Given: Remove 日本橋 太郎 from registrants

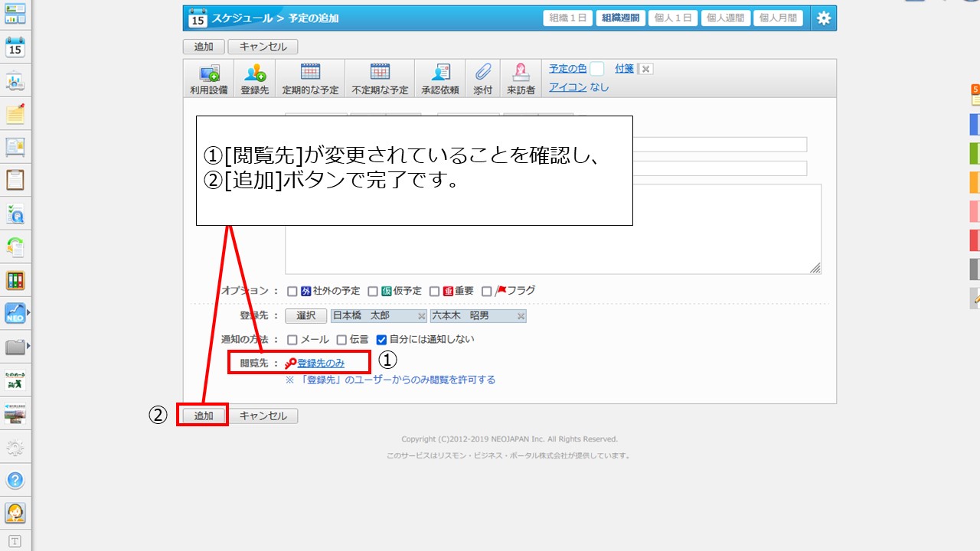Looking at the screenshot, I should pyautogui.click(x=421, y=316).
